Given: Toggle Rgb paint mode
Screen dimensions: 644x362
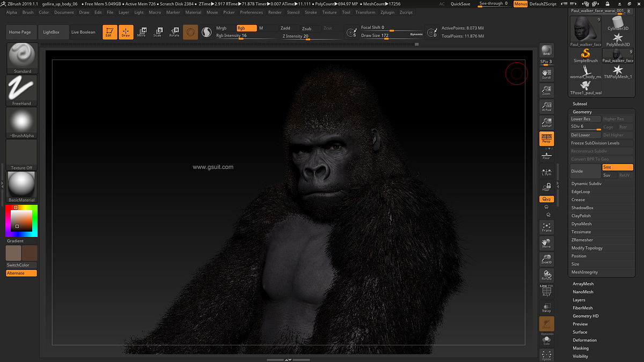Looking at the screenshot, I should (x=246, y=28).
